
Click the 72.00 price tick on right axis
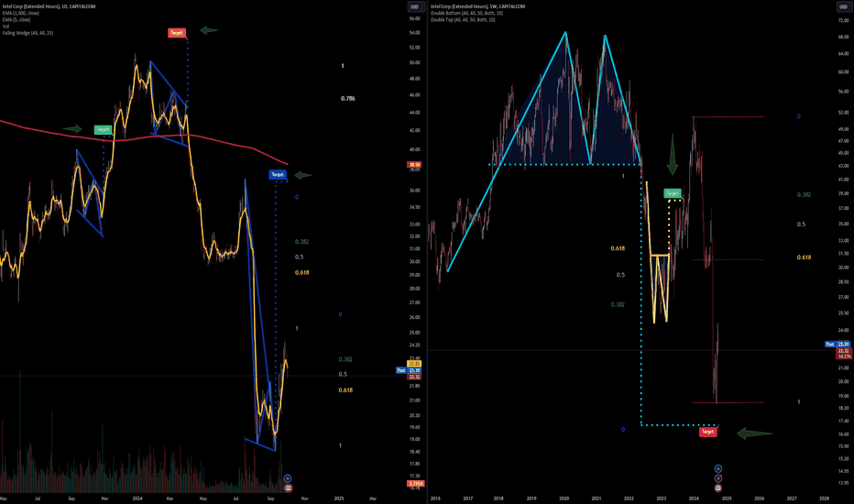pyautogui.click(x=843, y=20)
